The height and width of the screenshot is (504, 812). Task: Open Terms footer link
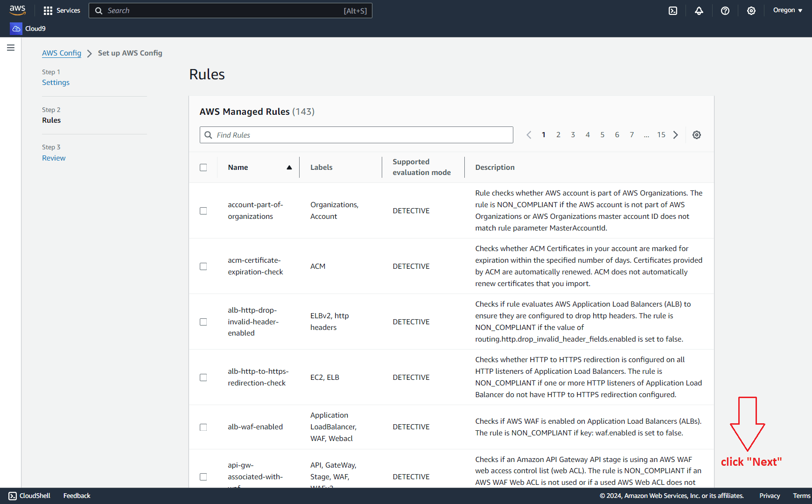(x=801, y=496)
